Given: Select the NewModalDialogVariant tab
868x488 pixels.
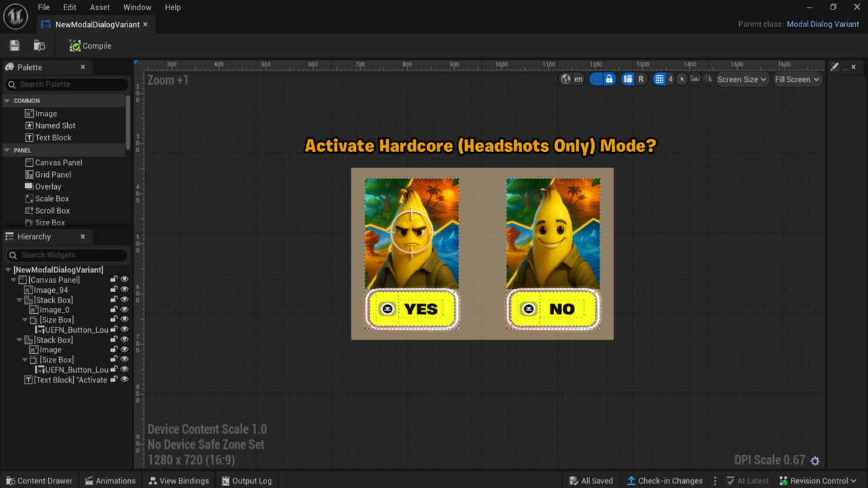Looking at the screenshot, I should pyautogui.click(x=97, y=24).
